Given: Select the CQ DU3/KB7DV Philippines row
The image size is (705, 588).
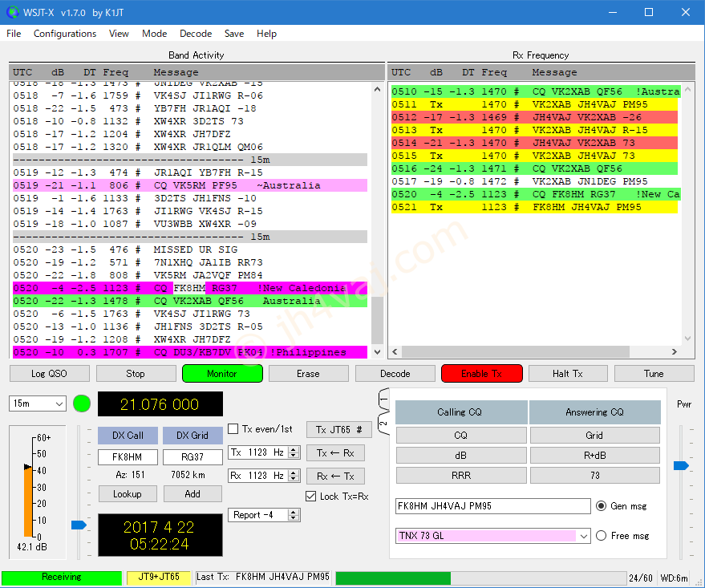Looking at the screenshot, I should 190,352.
